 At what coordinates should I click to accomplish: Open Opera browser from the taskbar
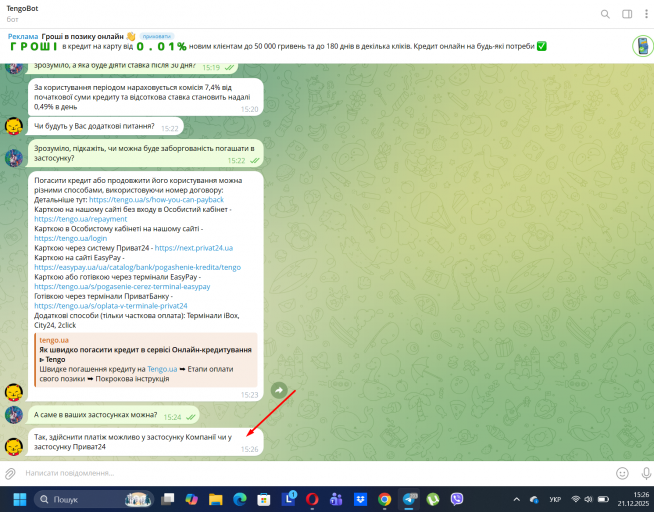click(x=312, y=499)
